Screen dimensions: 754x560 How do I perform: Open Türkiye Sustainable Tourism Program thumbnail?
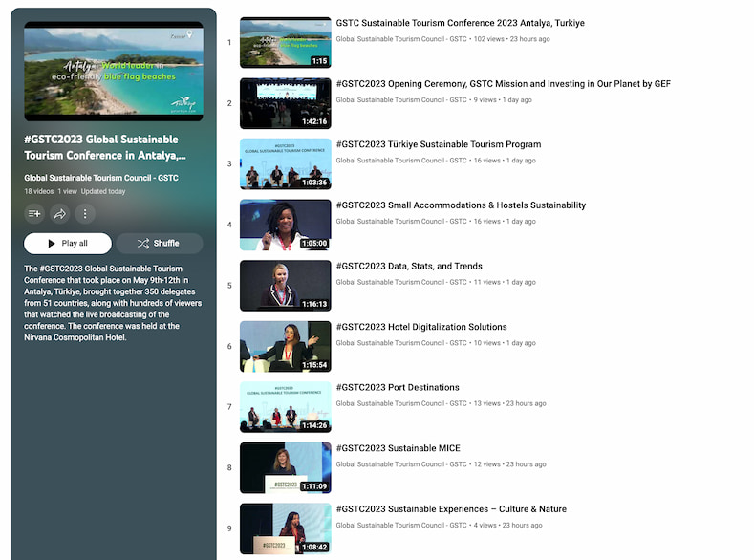pos(286,164)
